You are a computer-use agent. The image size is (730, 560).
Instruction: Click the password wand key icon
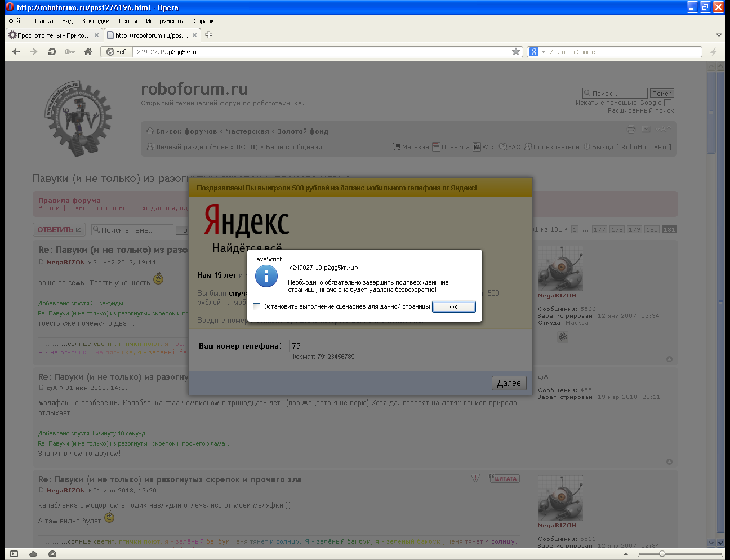click(x=70, y=52)
